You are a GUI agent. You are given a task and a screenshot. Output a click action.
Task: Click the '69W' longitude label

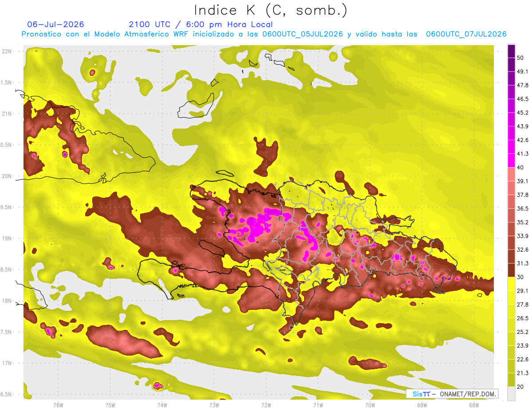pos(422,405)
